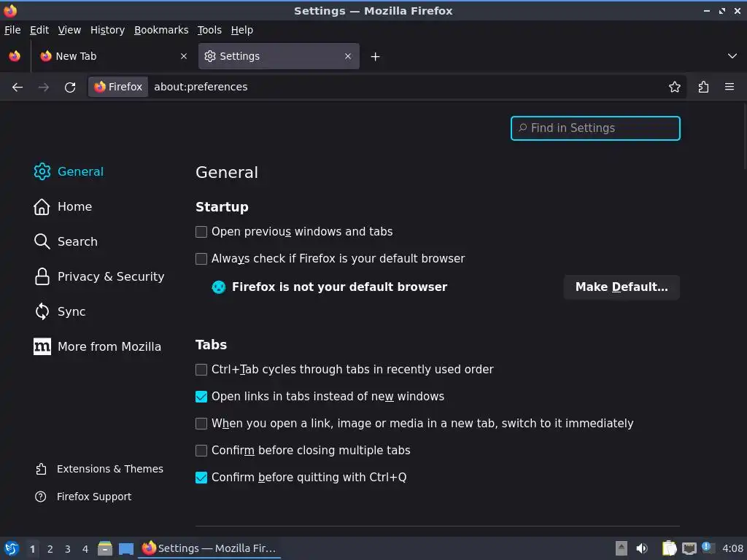Screen dimensions: 747x560
Task: Open the file manager in the taskbar
Action: (105, 548)
